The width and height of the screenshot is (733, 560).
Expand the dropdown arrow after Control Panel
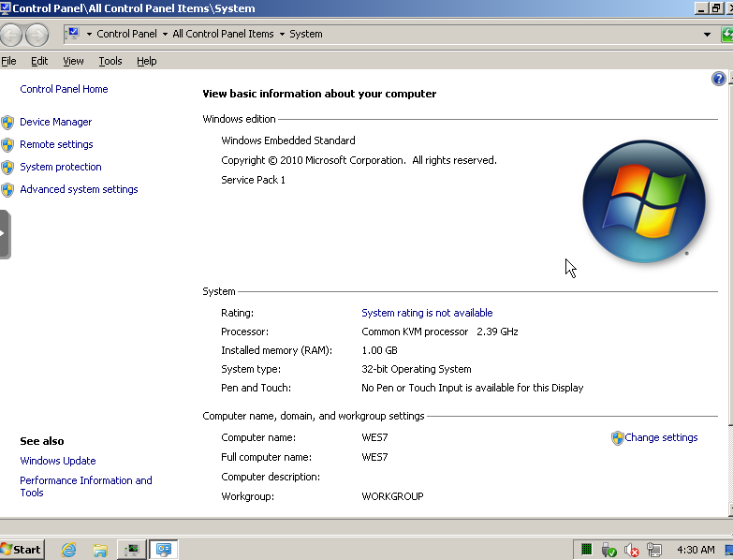165,34
